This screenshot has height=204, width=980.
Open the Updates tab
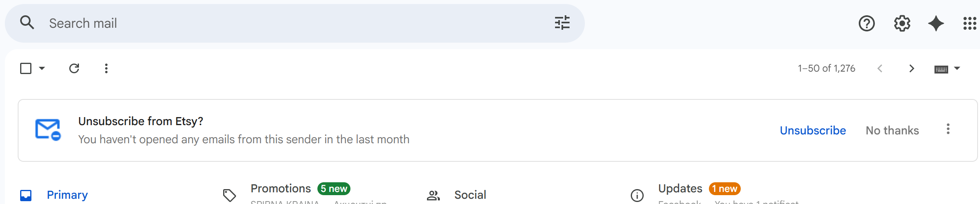pos(680,189)
